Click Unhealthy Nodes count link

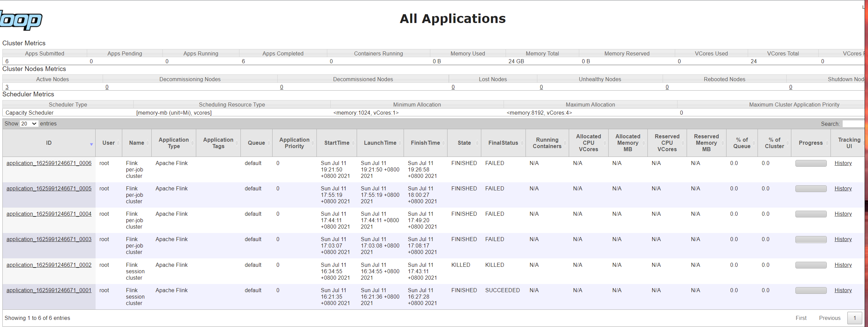coord(541,87)
